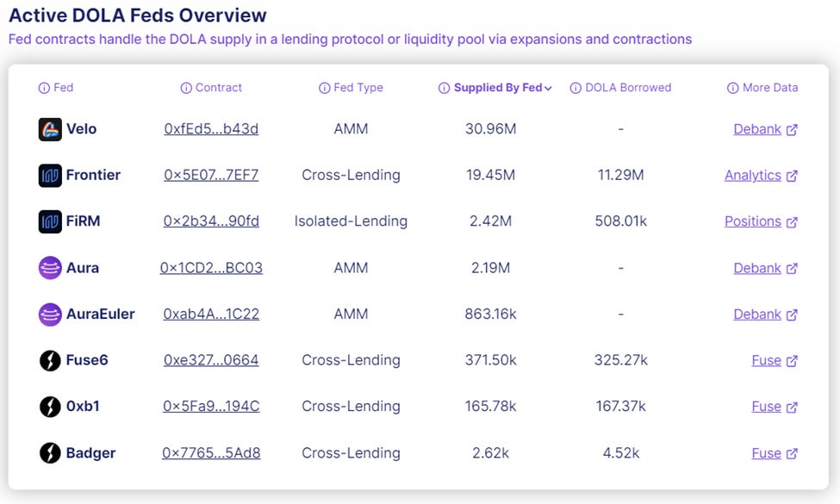This screenshot has height=504, width=840.
Task: Click external link icon in Fuse6 row
Action: point(792,361)
